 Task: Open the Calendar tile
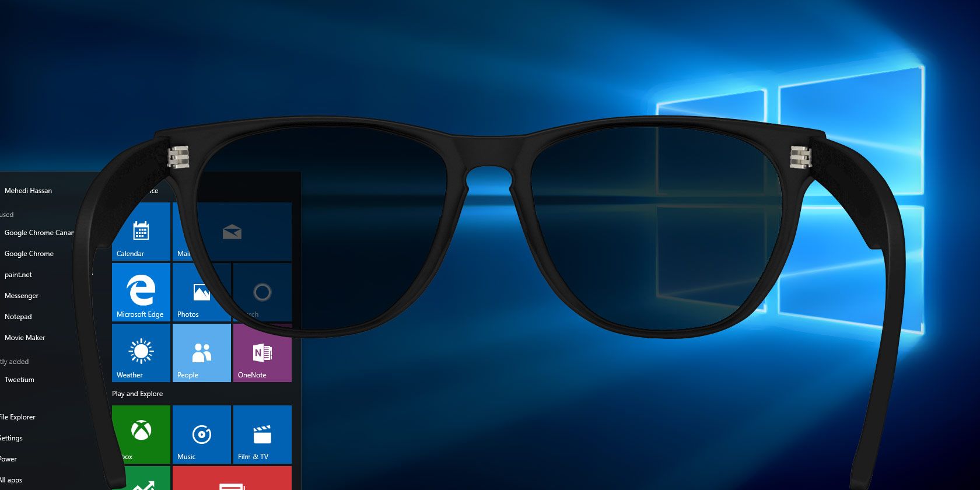(141, 232)
